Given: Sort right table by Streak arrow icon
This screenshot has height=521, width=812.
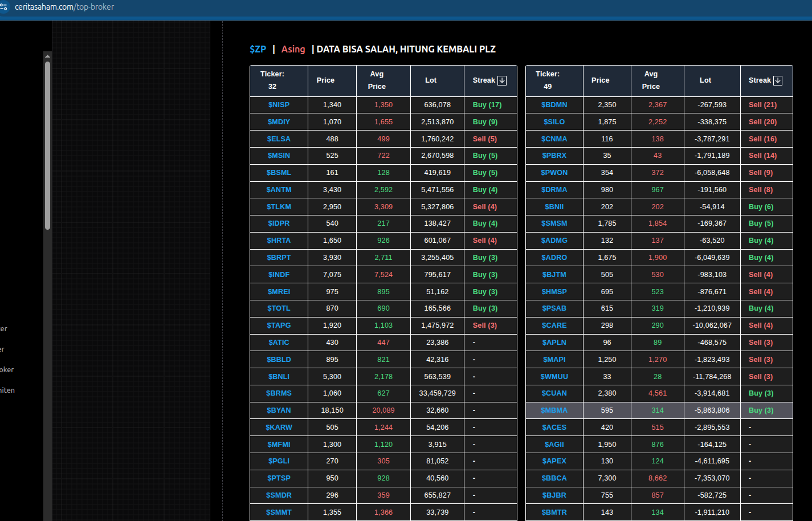Looking at the screenshot, I should point(778,80).
